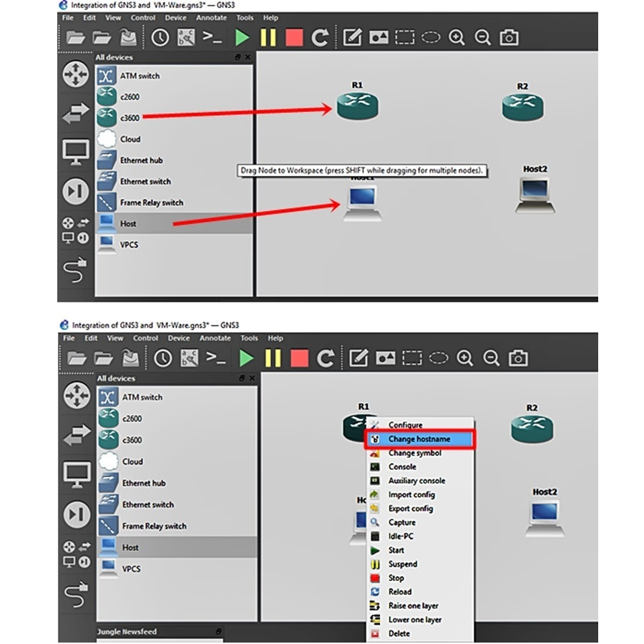Open Console from context menu
The height and width of the screenshot is (644, 644).
pyautogui.click(x=420, y=467)
